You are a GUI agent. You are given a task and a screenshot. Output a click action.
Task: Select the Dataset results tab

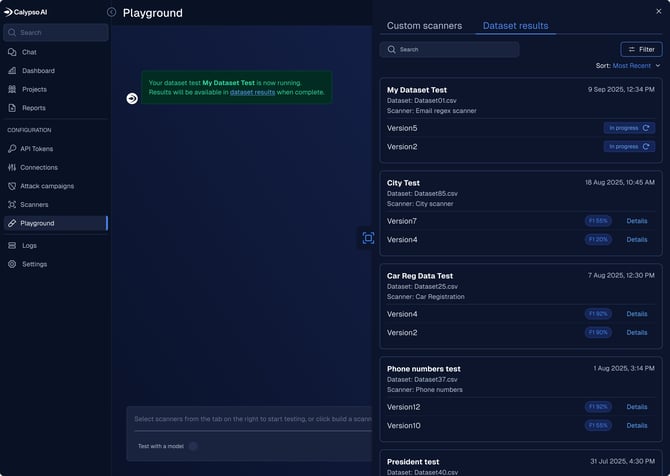515,26
